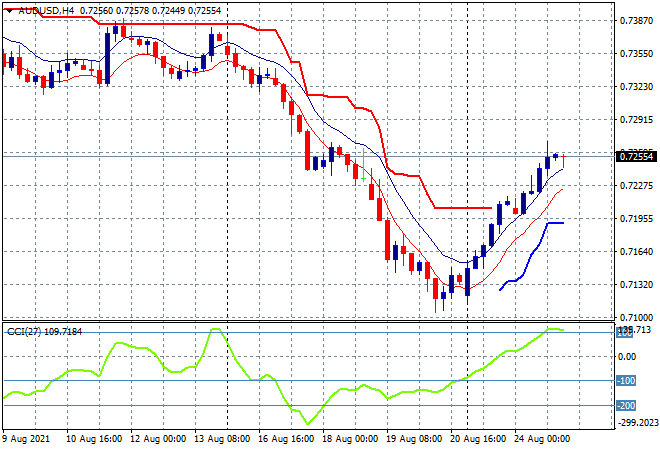This screenshot has width=660, height=450.
Task: Click the 0.73230 price axis label
Action: coord(636,87)
